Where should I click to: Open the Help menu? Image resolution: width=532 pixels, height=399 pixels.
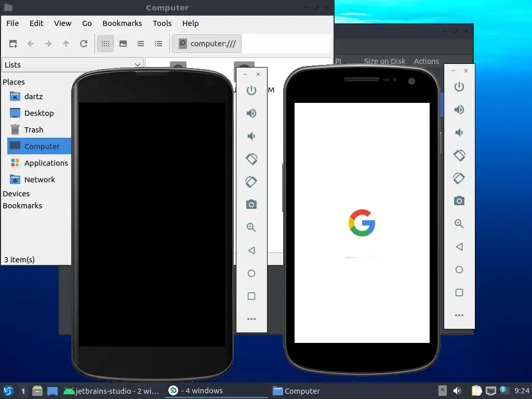(190, 23)
